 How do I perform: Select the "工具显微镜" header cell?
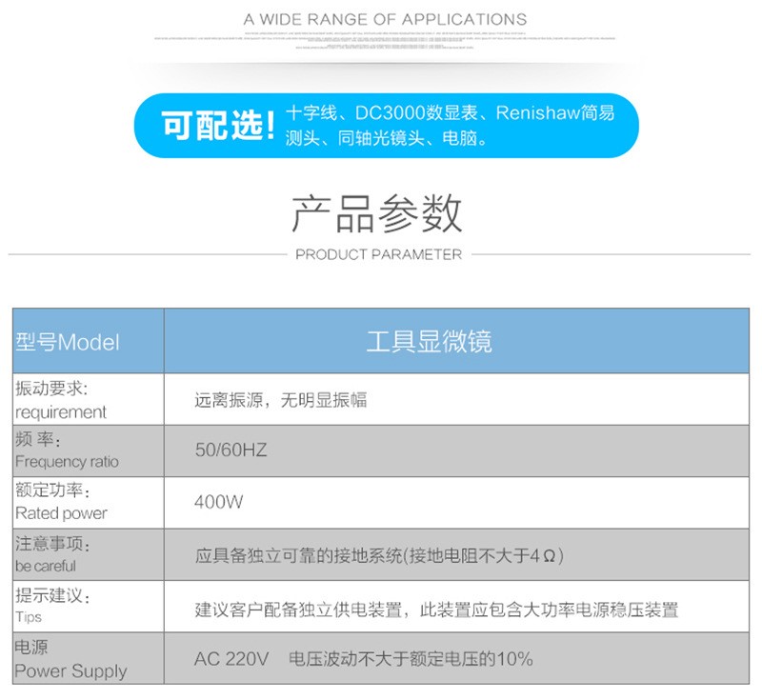[429, 342]
